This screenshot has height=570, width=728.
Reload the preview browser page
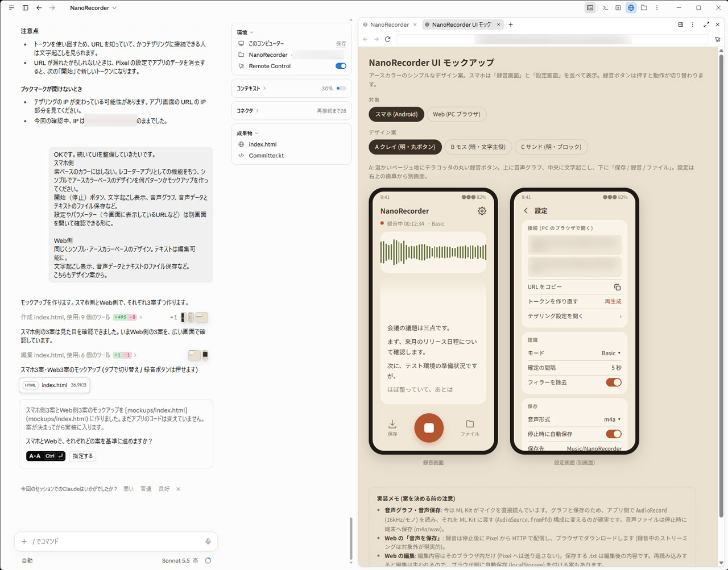click(x=388, y=39)
